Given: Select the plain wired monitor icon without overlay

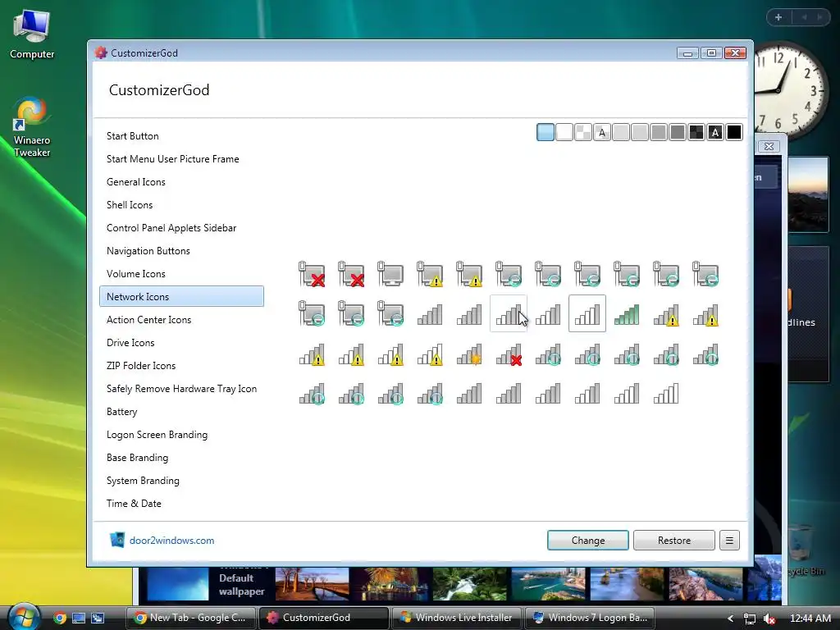Looking at the screenshot, I should pos(390,274).
